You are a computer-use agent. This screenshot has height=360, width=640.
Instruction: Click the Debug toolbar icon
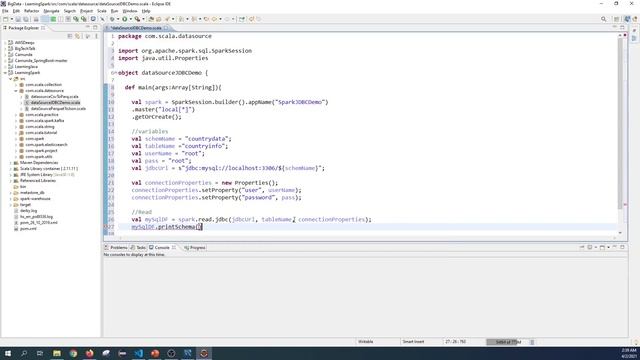coord(112,19)
